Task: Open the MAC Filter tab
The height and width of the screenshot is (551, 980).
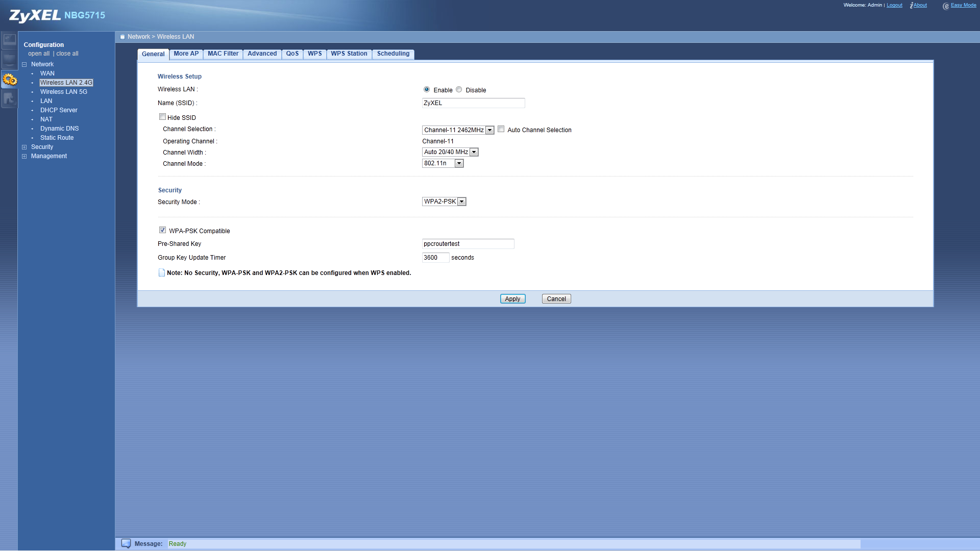Action: point(223,54)
